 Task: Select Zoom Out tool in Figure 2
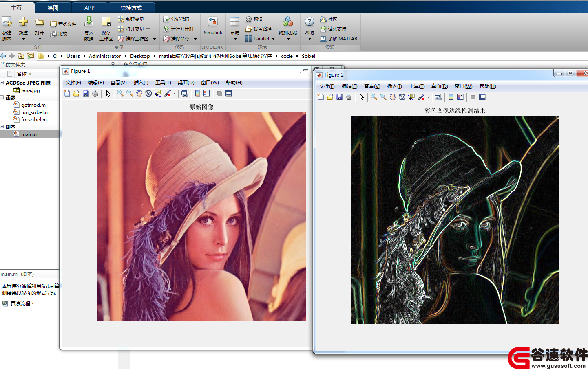[383, 97]
